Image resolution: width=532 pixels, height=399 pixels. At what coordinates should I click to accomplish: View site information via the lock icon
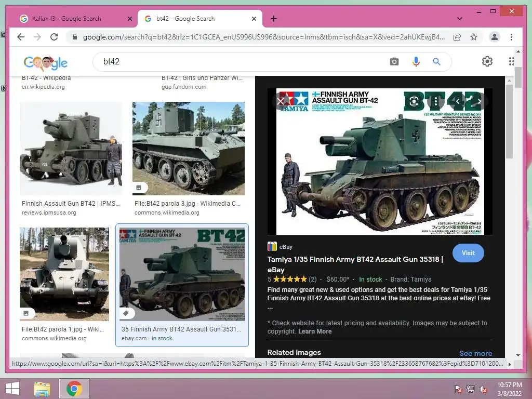(75, 37)
